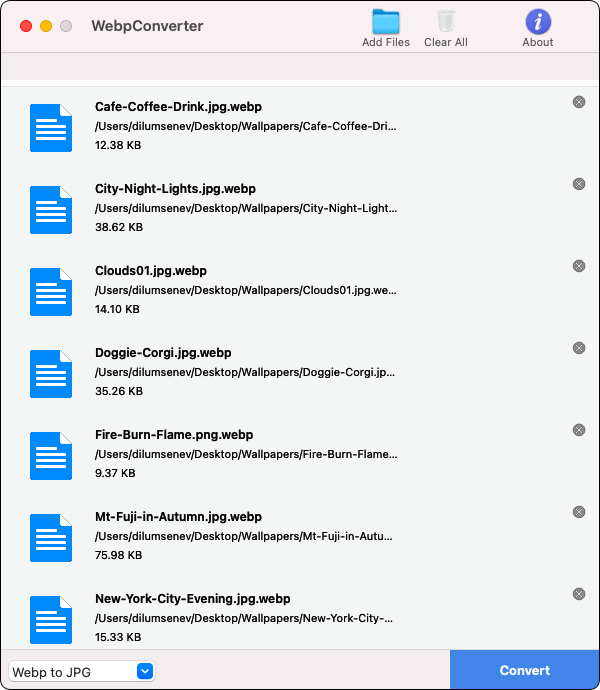Remove Fire-Burn-Flame.png.webp from the list
This screenshot has height=690, width=600.
click(579, 430)
